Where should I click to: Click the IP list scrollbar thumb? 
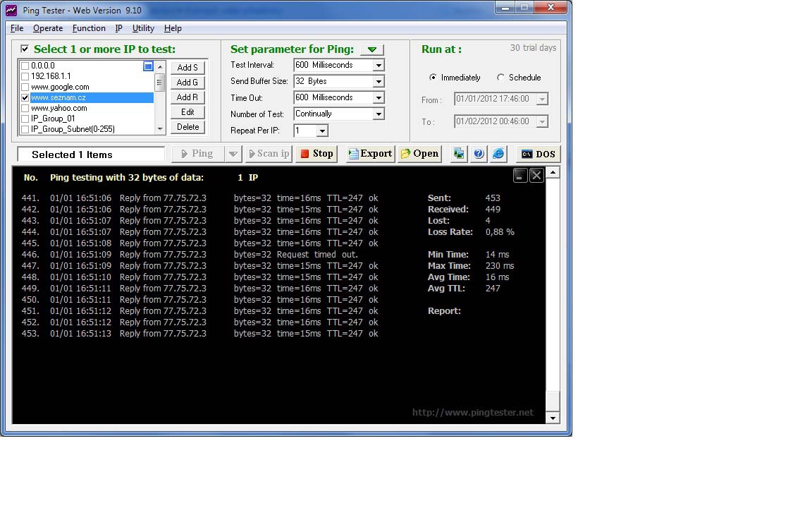(160, 82)
